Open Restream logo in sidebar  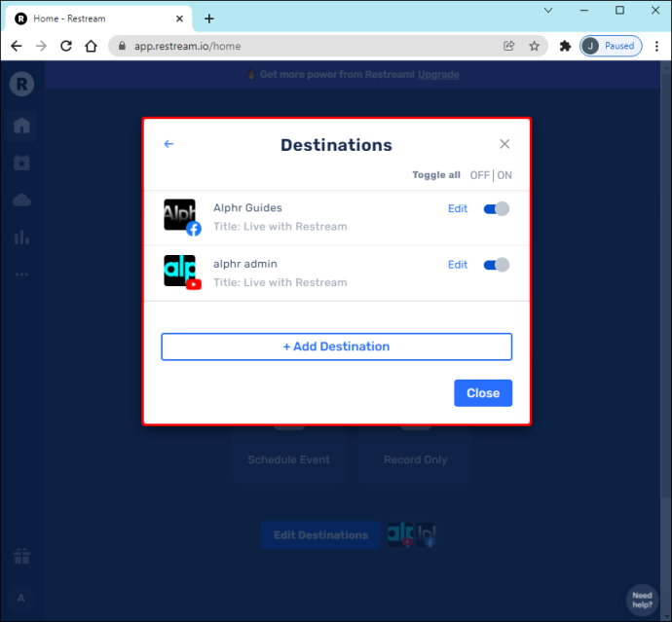click(21, 84)
